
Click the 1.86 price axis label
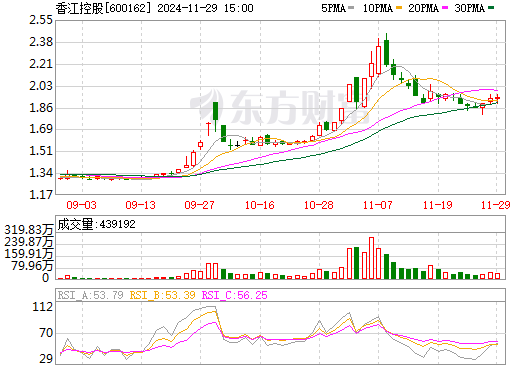(x=41, y=108)
